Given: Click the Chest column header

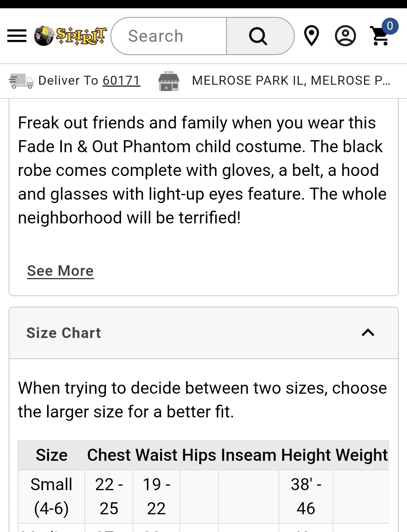Looking at the screenshot, I should pos(109,455).
